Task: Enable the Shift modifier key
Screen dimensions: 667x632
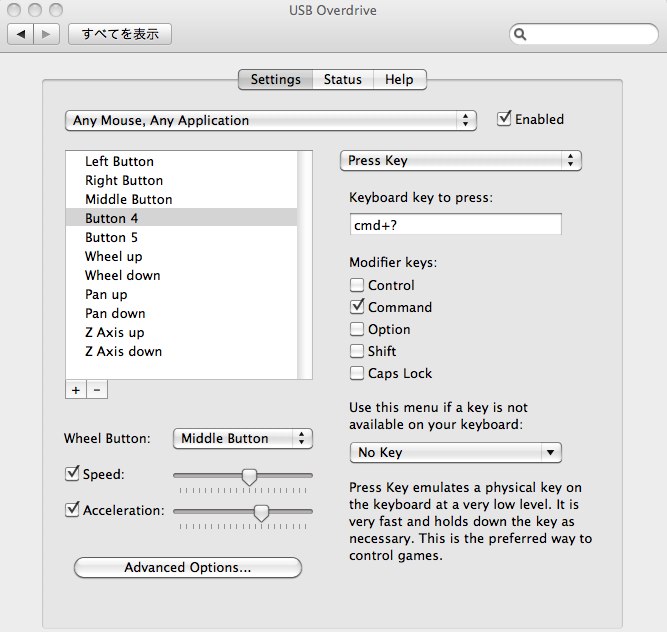Action: pos(357,351)
